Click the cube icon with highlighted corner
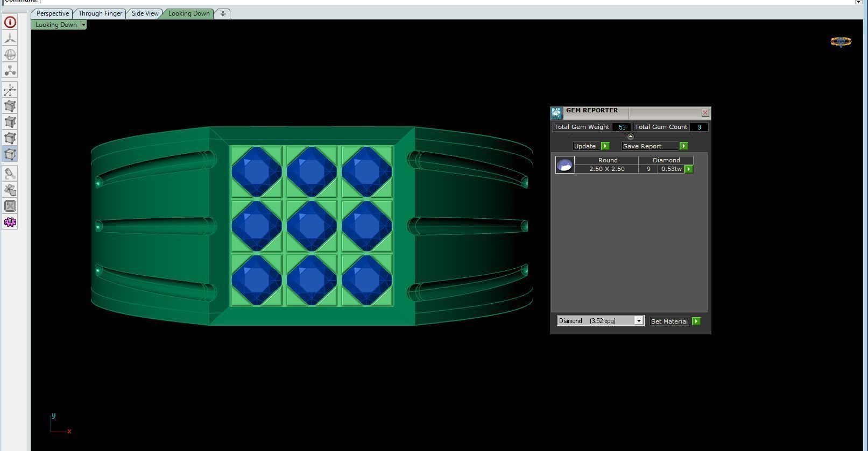868x451 pixels. pos(10,106)
